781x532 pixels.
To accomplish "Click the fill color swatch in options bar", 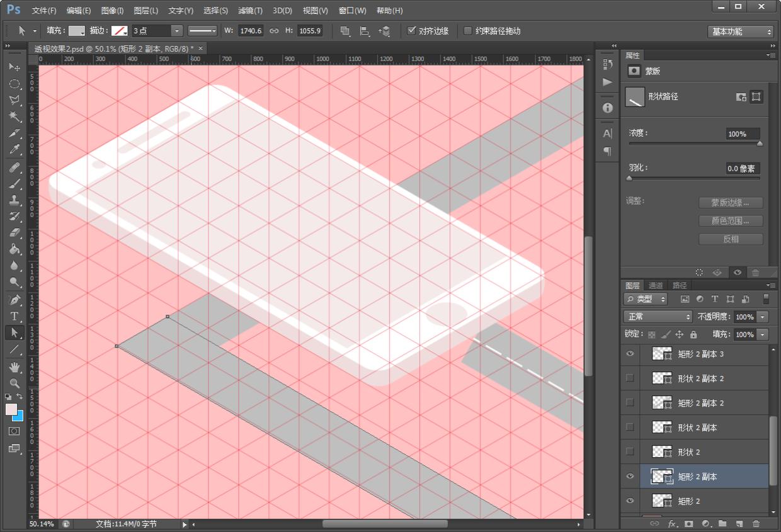I will coord(76,31).
